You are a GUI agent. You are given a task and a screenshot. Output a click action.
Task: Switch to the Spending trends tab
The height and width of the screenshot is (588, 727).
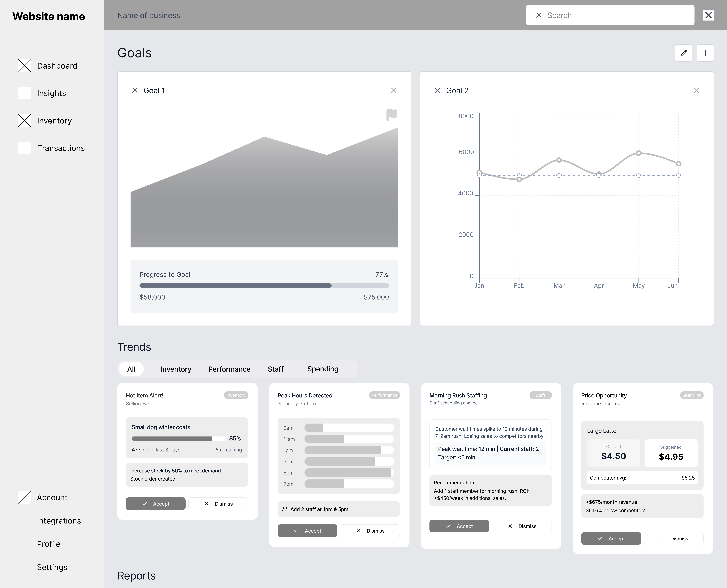(x=323, y=369)
